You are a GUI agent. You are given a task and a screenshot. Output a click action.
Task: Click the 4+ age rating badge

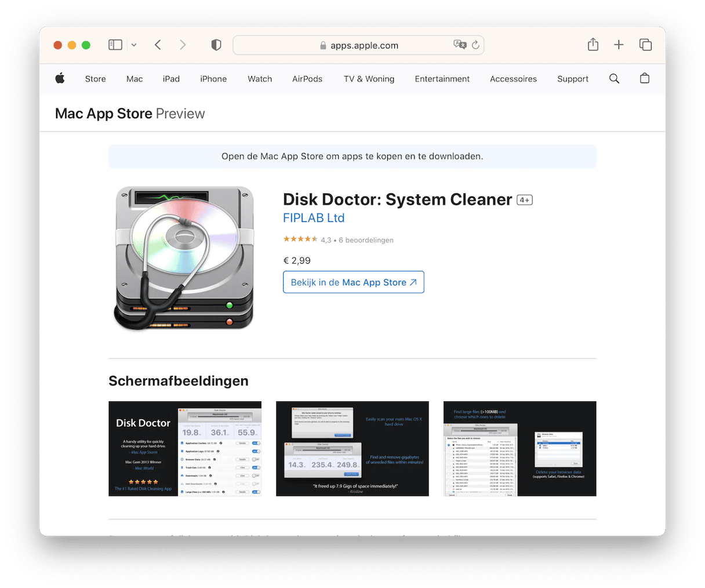(525, 200)
